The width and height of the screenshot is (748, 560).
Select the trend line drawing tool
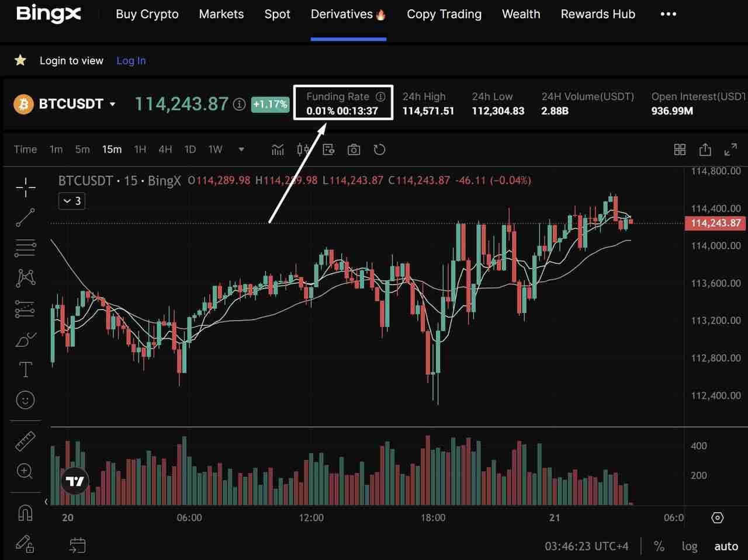[x=25, y=217]
